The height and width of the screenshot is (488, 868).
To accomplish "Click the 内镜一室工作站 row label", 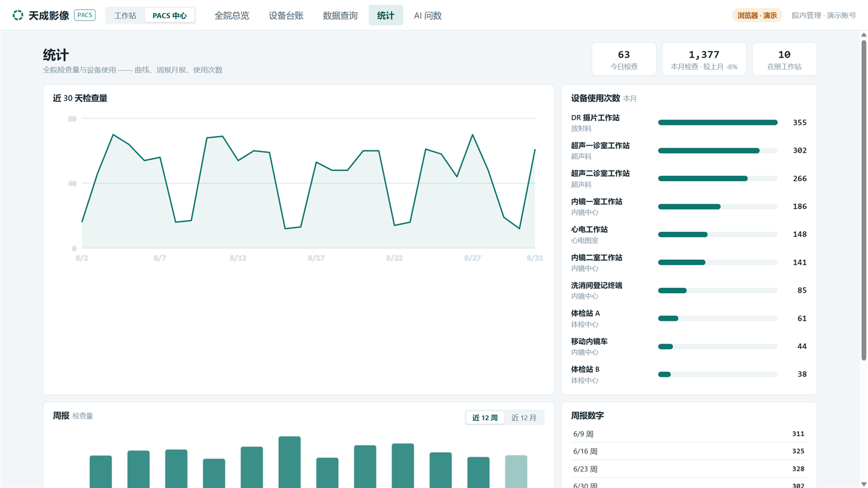I will pyautogui.click(x=597, y=201).
